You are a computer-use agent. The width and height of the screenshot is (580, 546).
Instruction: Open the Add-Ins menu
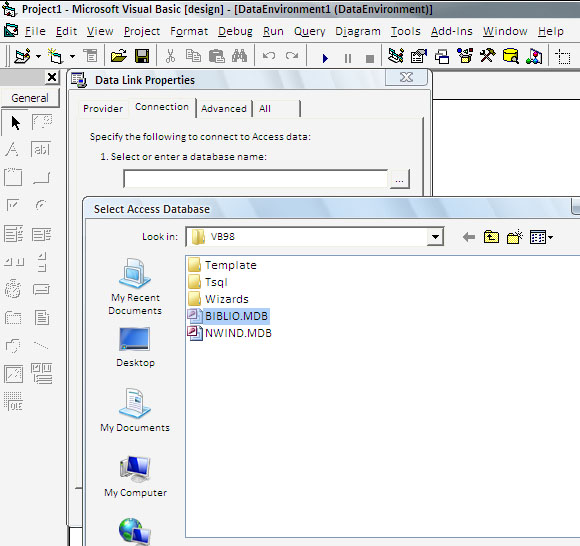(x=452, y=31)
